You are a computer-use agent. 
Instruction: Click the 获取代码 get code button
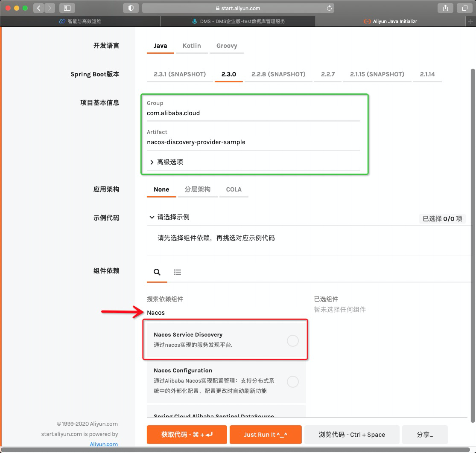pyautogui.click(x=187, y=435)
